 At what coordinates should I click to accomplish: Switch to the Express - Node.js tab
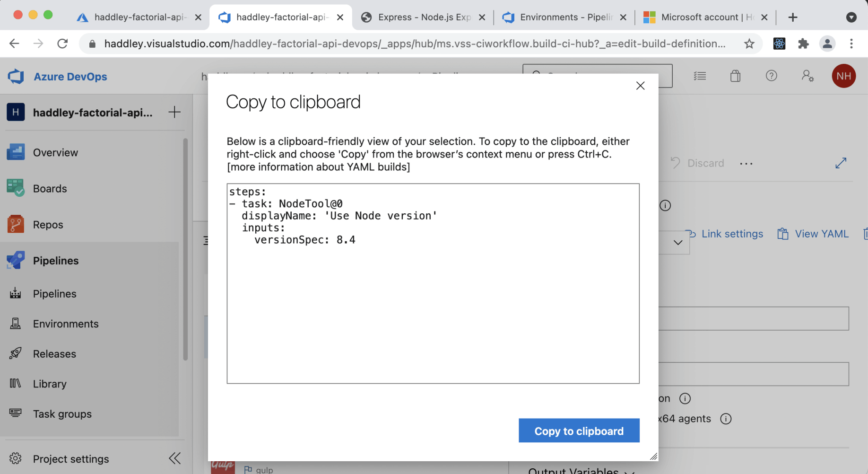[x=423, y=17]
